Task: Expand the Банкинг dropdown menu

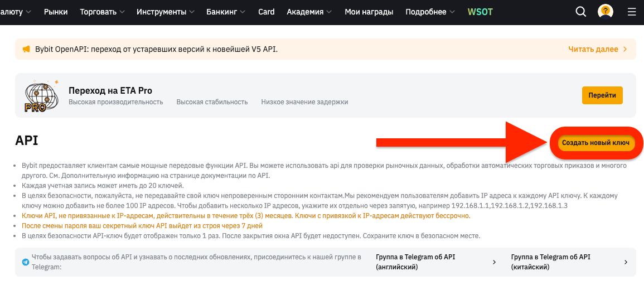Action: (225, 12)
